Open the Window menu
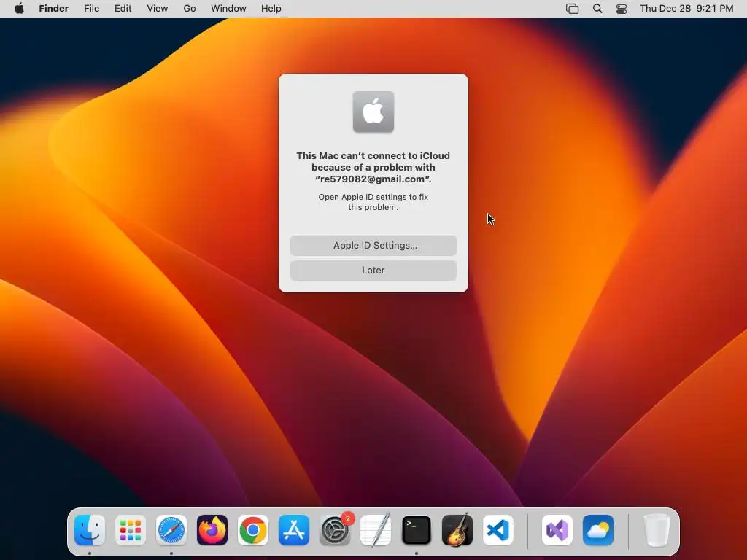The height and width of the screenshot is (560, 747). tap(228, 9)
